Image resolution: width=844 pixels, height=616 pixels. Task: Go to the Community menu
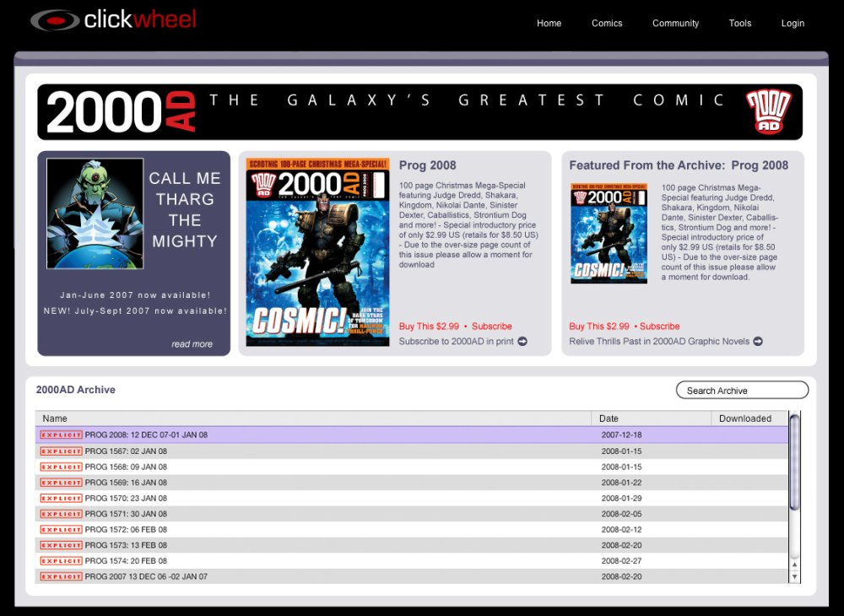coord(675,23)
